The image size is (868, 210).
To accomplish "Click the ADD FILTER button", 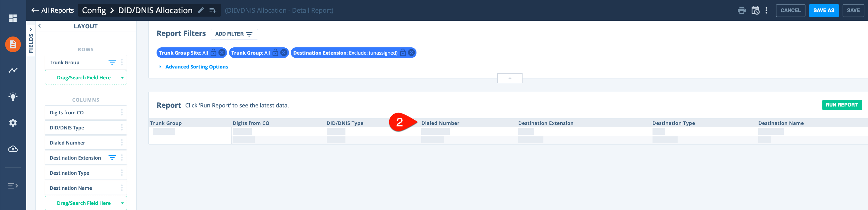I will click(x=234, y=34).
